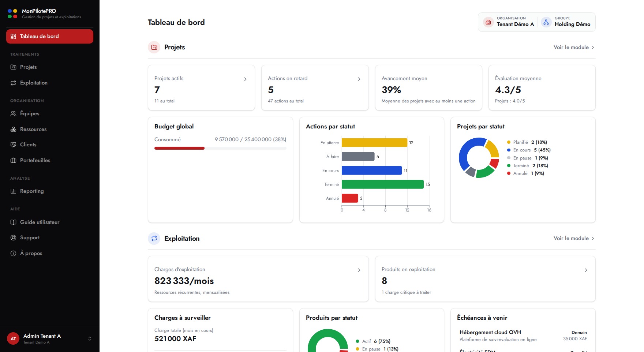The image size is (644, 352).
Task: Click the green Terminé bar
Action: point(383,184)
